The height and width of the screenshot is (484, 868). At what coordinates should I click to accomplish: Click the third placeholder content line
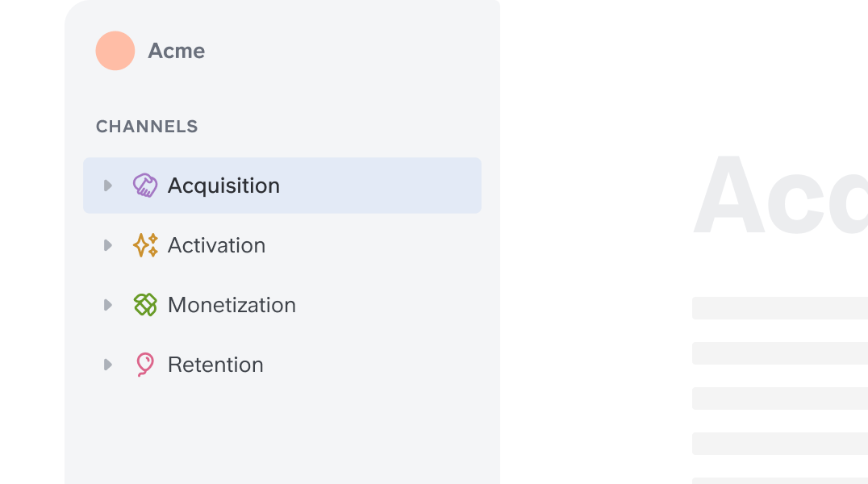779,398
